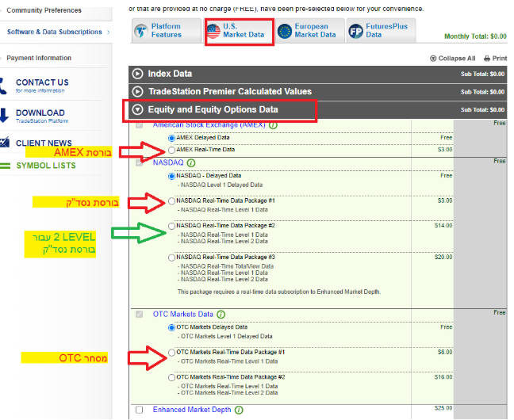Open the FuturesPlus Data tab
This screenshot has height=420, width=514.
(x=382, y=30)
